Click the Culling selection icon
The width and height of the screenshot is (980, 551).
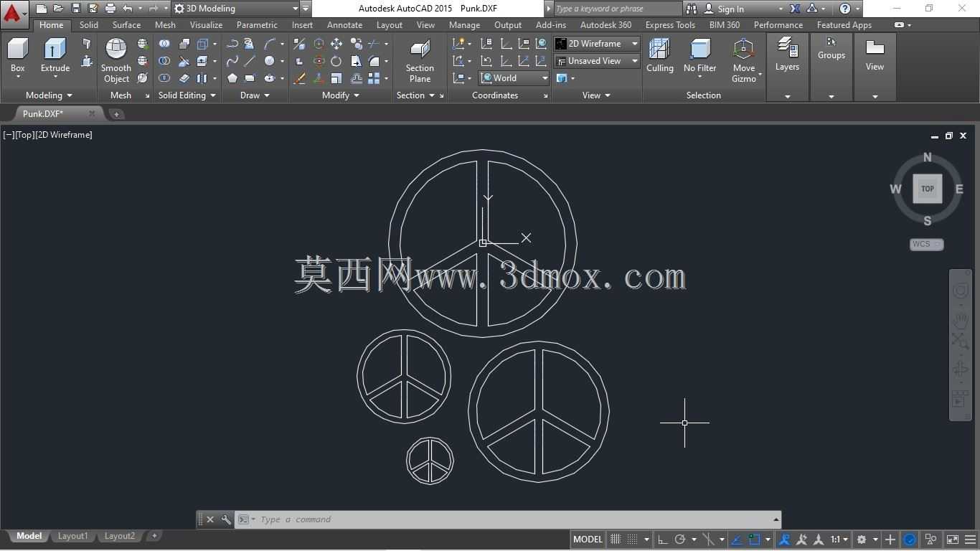(660, 56)
